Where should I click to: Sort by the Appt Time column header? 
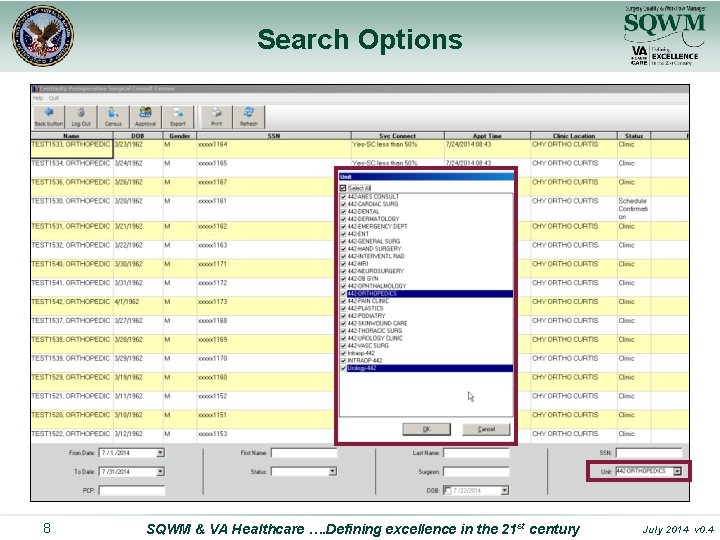point(487,136)
